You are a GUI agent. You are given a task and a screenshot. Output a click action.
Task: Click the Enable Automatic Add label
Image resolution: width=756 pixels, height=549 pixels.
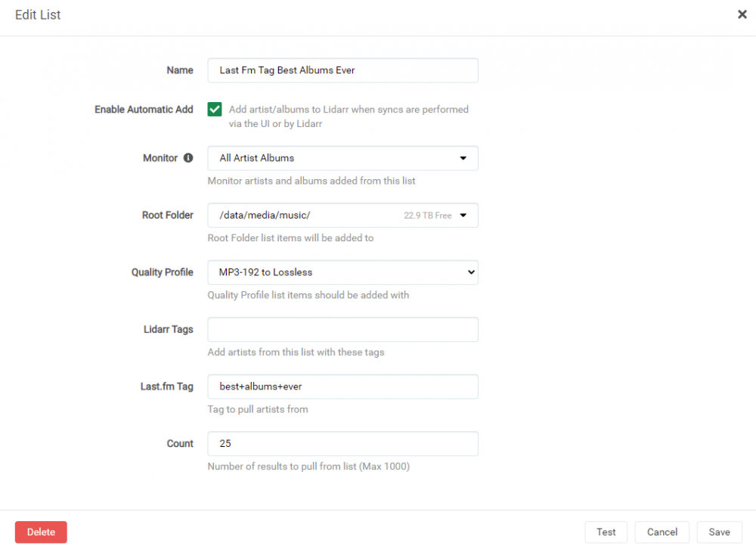pos(144,110)
